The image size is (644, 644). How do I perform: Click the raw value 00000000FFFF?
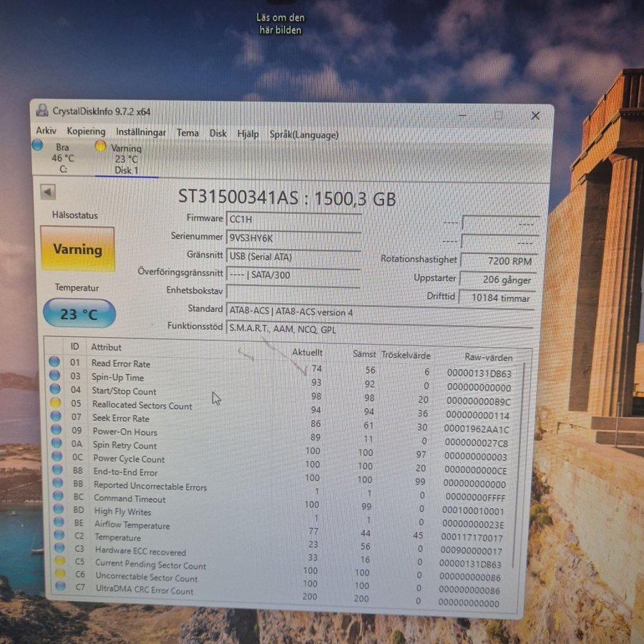tap(475, 497)
